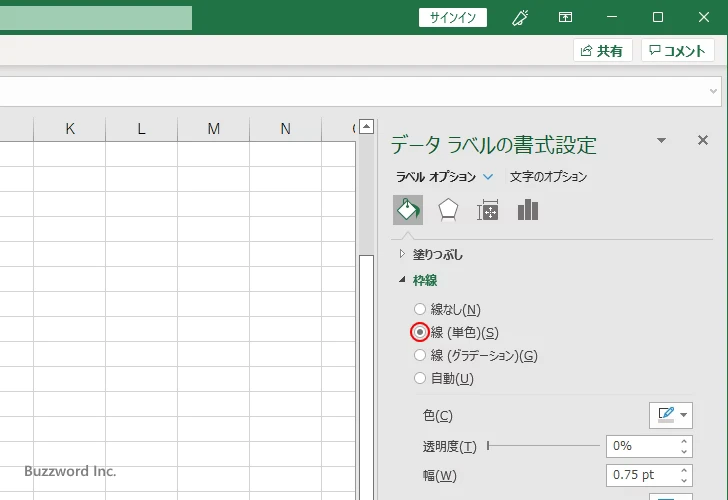Decrease the 透明度 value with down arrow
This screenshot has height=500, width=728.
[684, 452]
